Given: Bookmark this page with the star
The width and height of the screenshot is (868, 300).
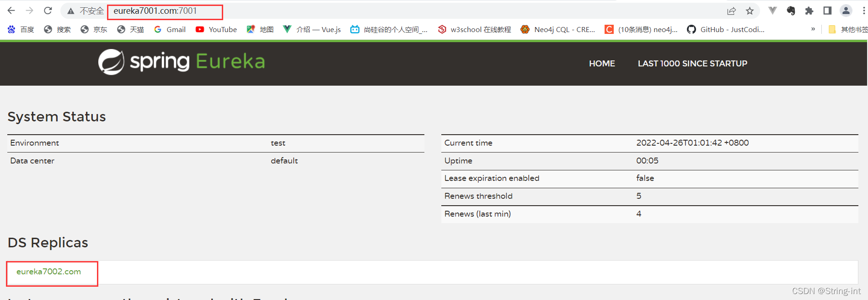Looking at the screenshot, I should point(750,11).
